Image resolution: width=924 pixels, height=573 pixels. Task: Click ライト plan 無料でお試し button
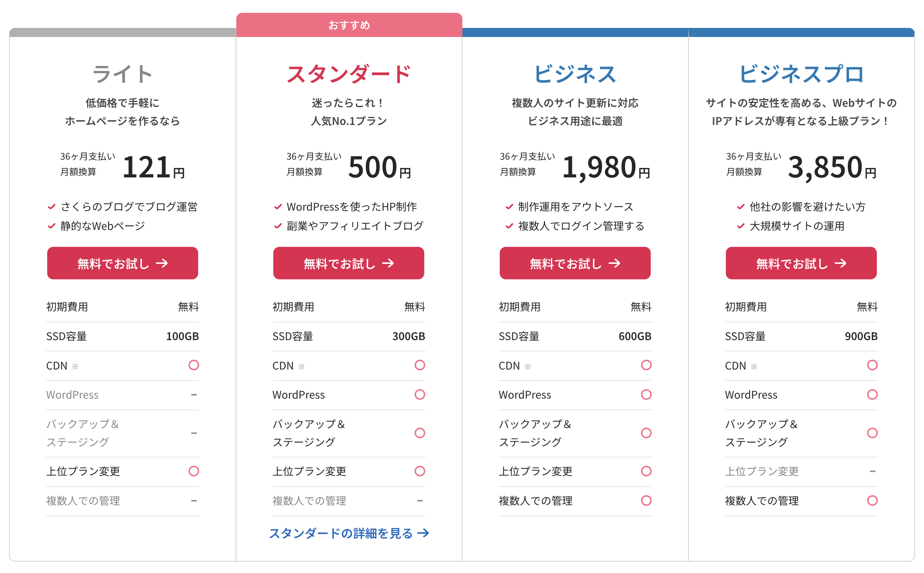122,263
